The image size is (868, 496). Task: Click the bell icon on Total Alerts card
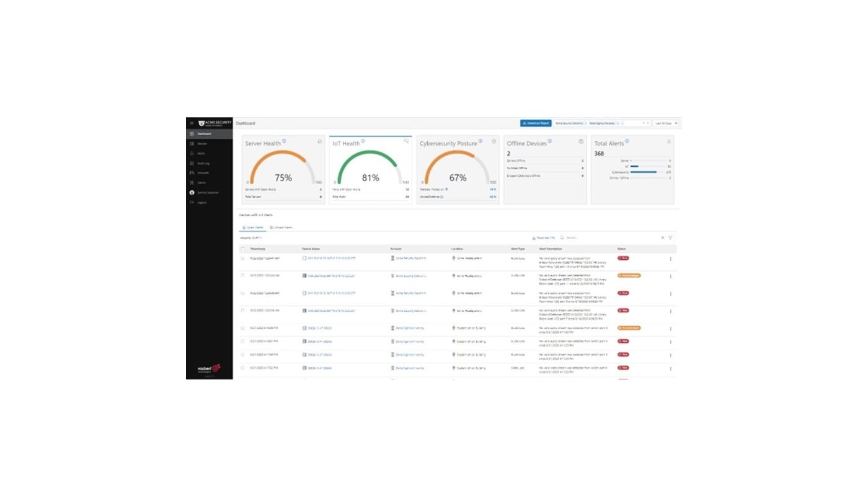669,142
